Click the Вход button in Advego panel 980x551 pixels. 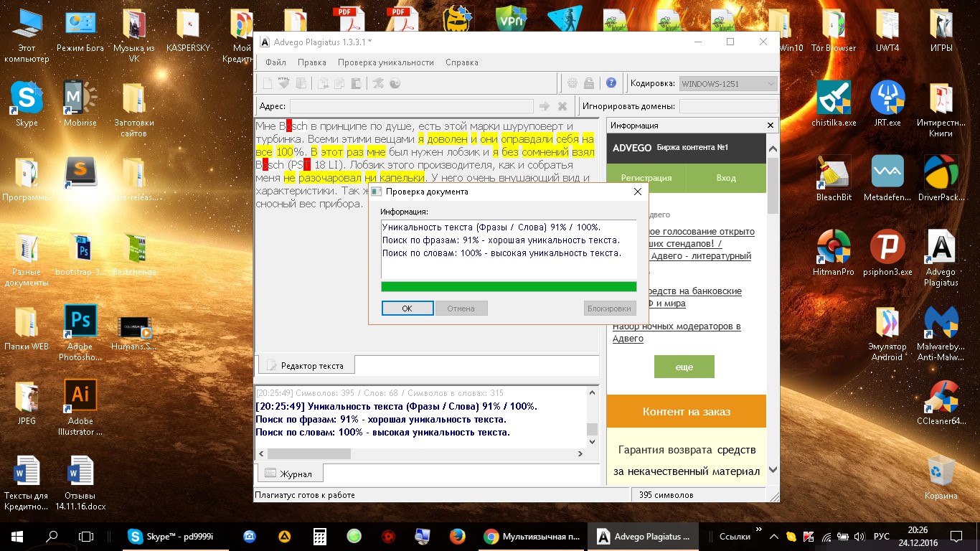(x=726, y=178)
